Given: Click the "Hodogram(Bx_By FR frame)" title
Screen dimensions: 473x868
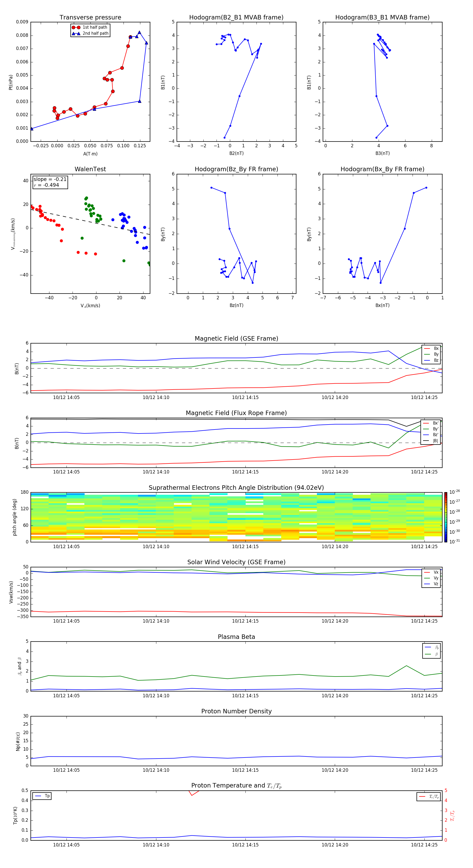Looking at the screenshot, I should (382, 169).
